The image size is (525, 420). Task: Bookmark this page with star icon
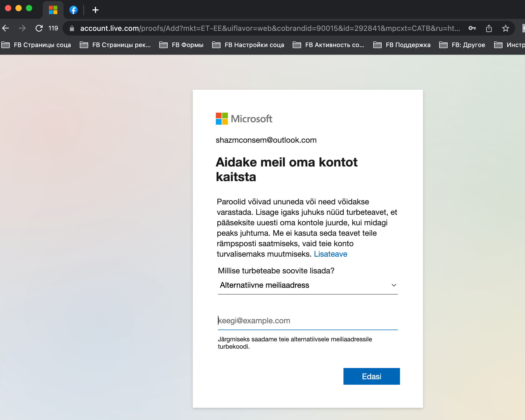tap(506, 28)
